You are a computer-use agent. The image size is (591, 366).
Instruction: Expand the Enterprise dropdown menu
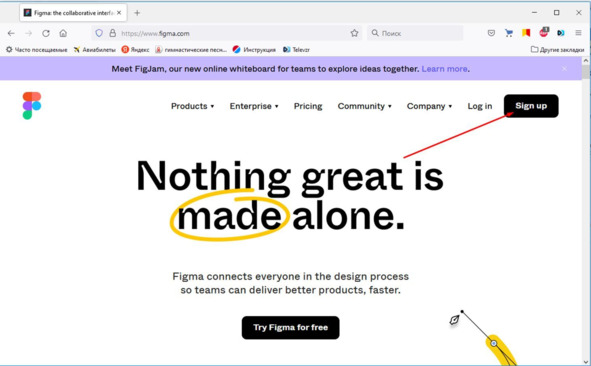coord(254,106)
